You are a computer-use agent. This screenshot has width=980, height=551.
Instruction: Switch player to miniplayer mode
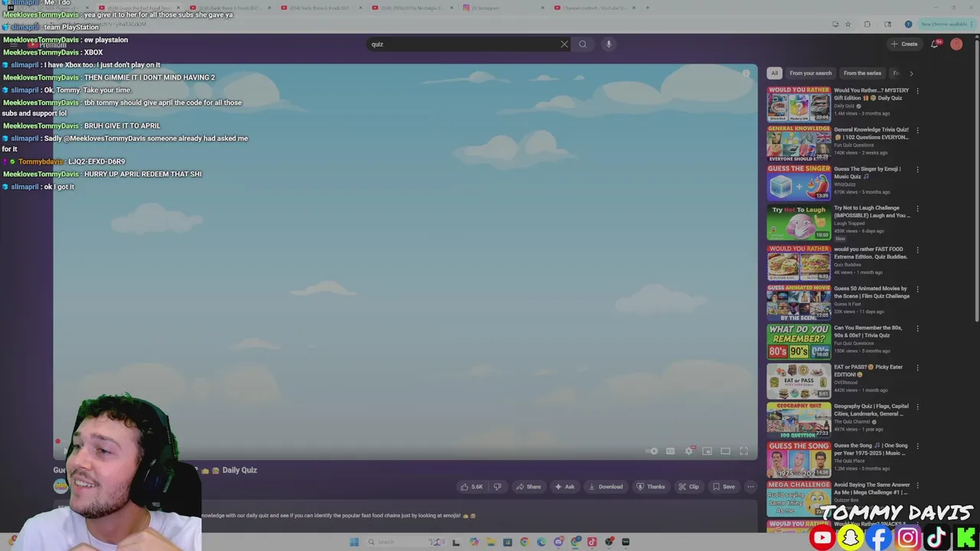click(707, 451)
